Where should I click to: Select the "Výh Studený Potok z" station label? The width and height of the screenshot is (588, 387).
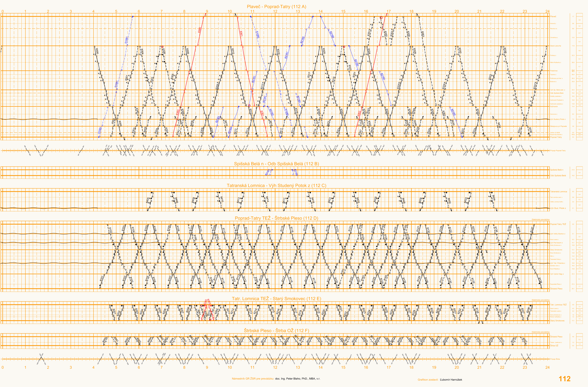[558, 119]
